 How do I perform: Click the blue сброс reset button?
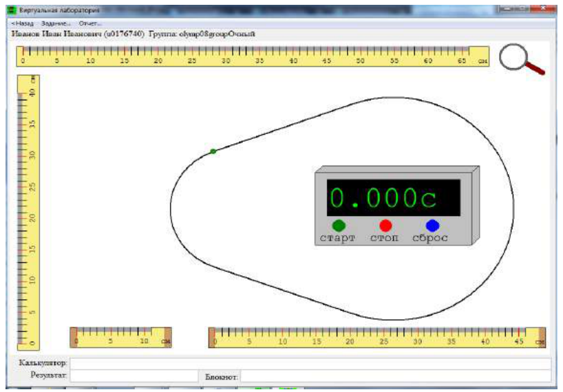(432, 226)
